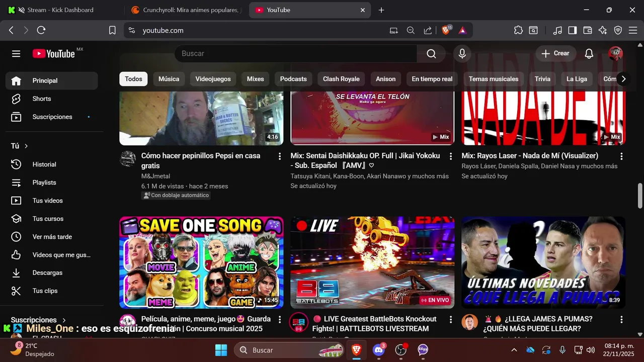Switch to Kick Dashboard browser tab

click(60, 10)
